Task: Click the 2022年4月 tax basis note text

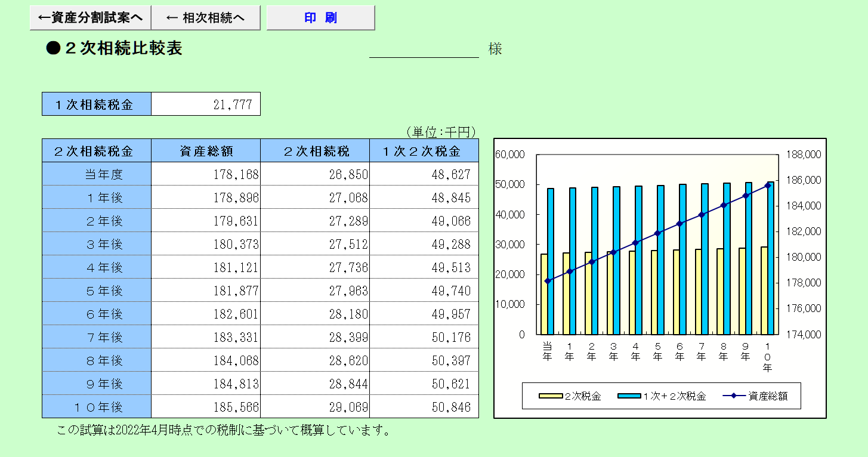Action: [x=224, y=430]
